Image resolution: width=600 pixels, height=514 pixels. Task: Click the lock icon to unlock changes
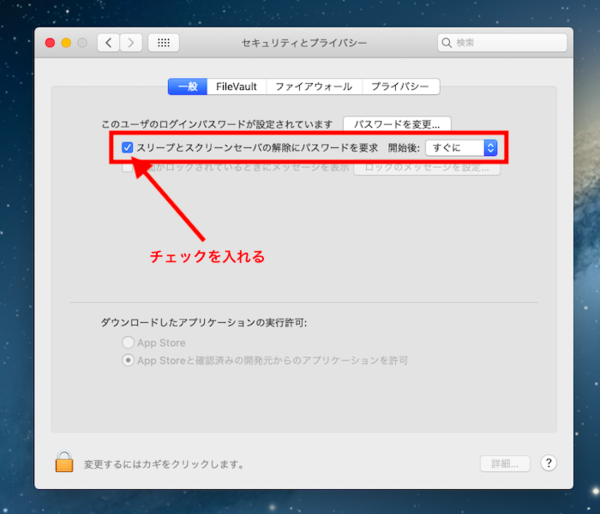coord(64,462)
